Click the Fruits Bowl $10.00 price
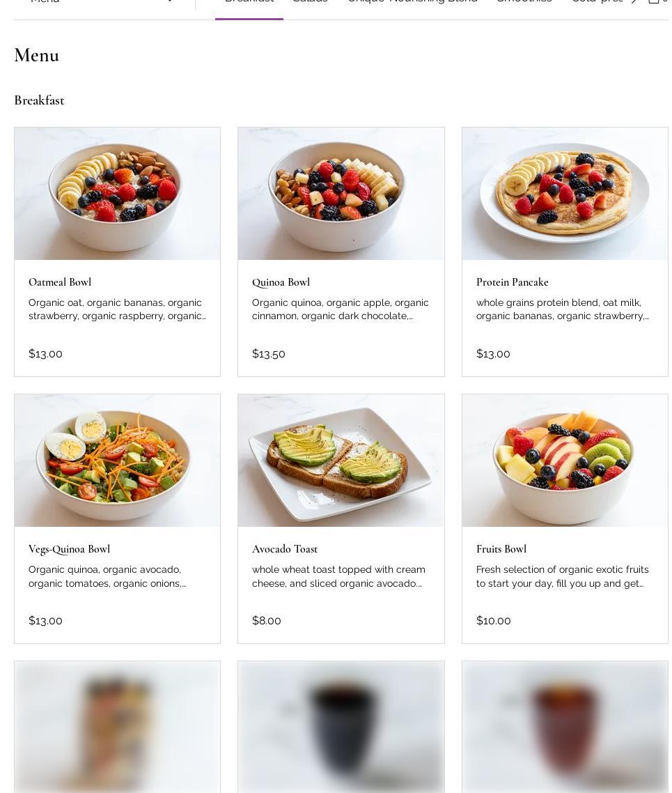 coord(493,621)
